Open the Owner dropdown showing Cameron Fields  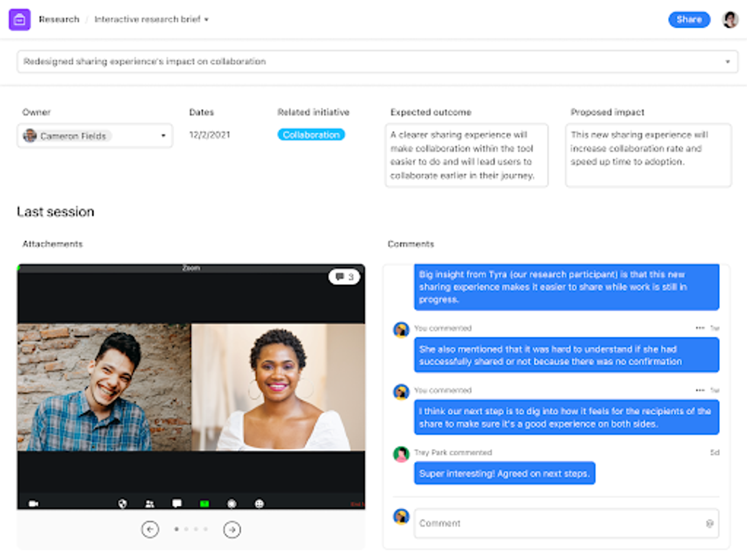pyautogui.click(x=95, y=136)
